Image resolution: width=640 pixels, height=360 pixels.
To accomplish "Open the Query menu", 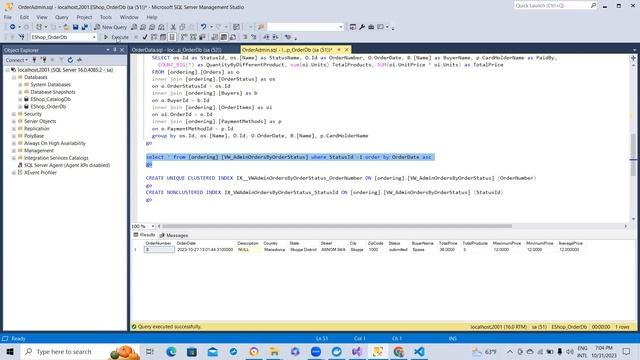I will (x=62, y=17).
